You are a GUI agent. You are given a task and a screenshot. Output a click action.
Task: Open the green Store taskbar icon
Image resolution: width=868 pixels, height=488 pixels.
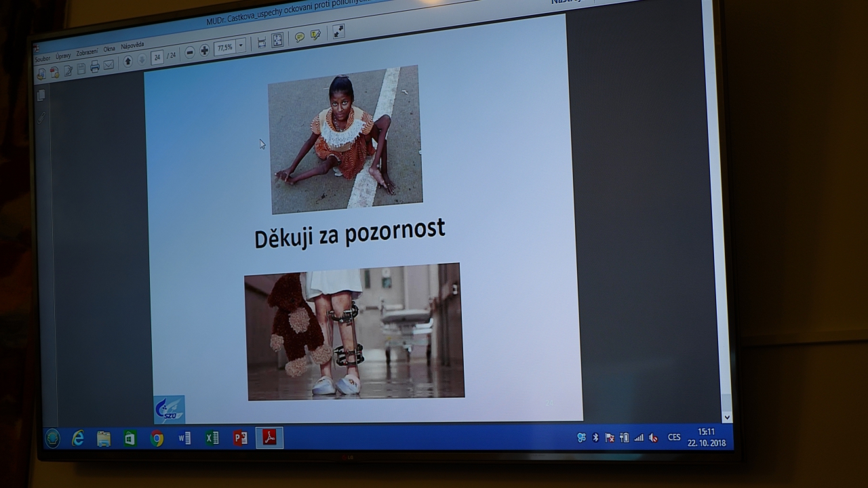130,439
